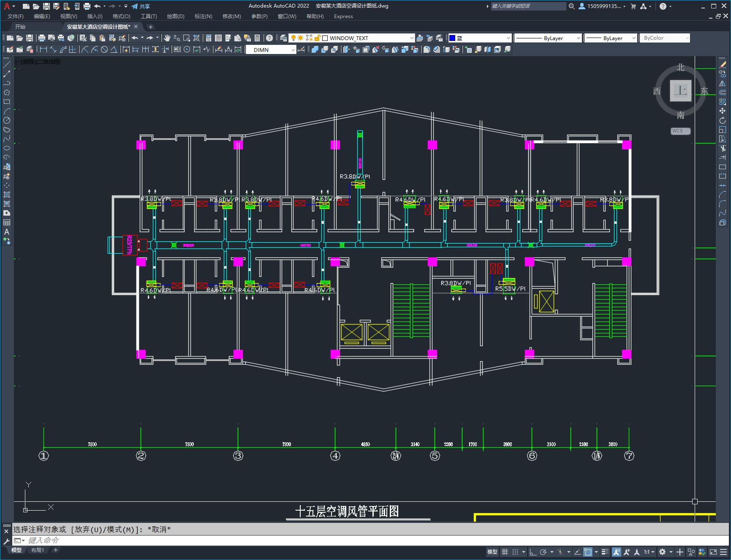Select the Diameter dimension tool
Viewport: 731px width, 560px height.
tap(104, 50)
